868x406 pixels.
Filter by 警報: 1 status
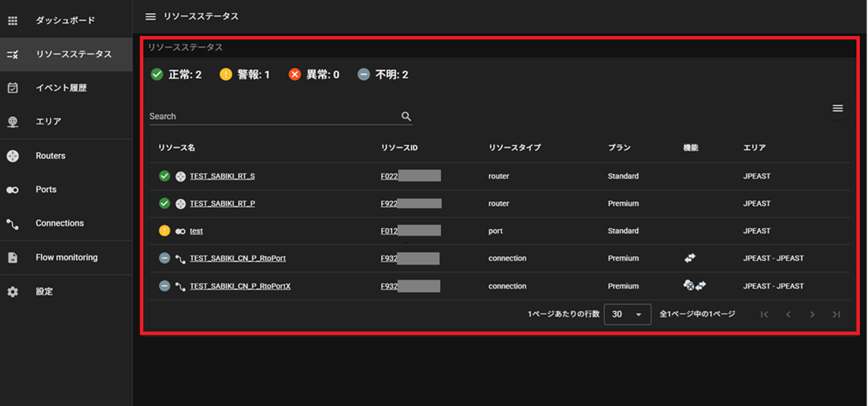[245, 74]
